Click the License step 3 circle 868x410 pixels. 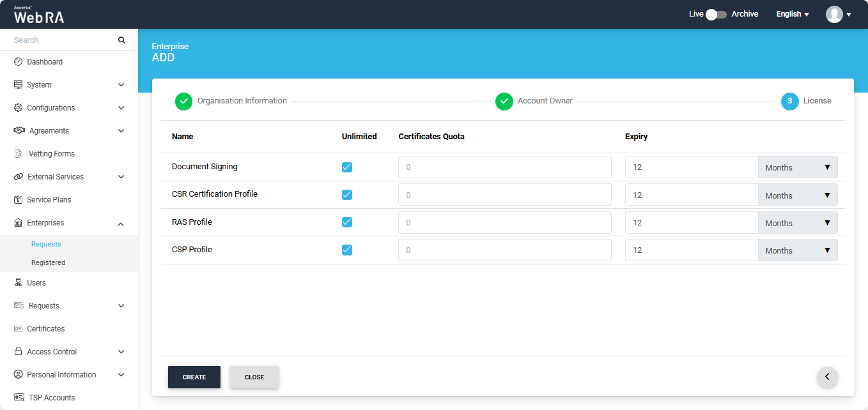(x=790, y=101)
